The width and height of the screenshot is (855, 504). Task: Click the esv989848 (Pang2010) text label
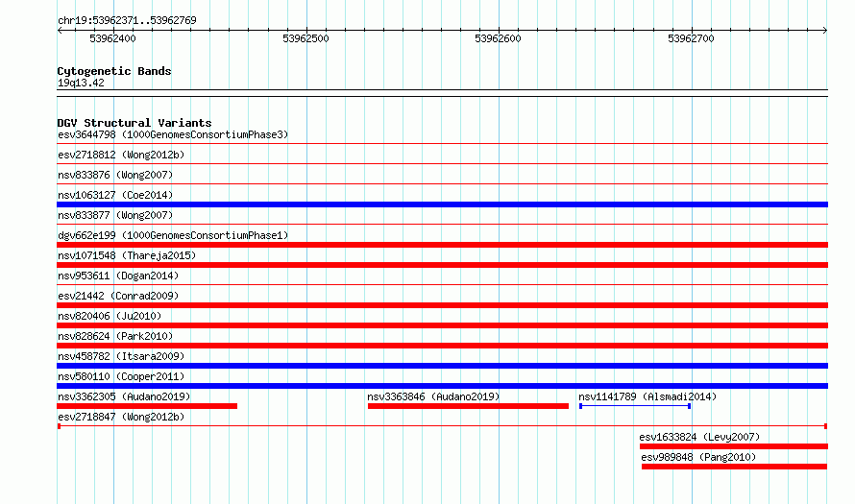click(x=698, y=457)
